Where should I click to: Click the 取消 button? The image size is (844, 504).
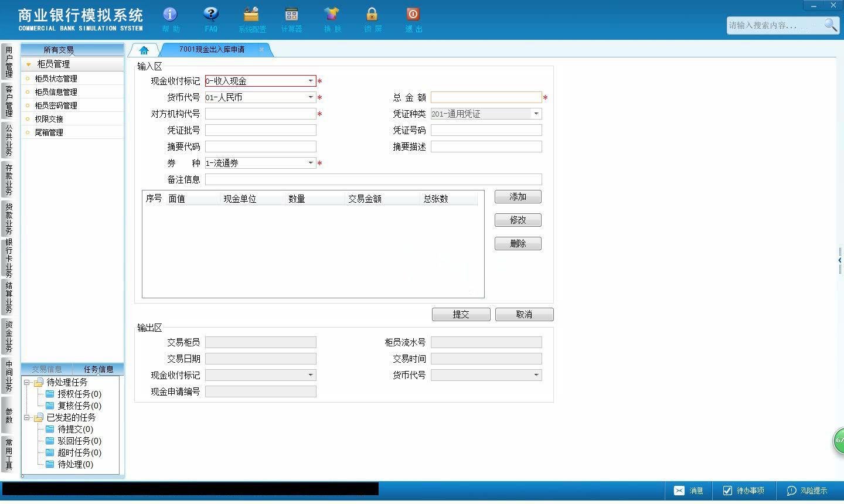(525, 315)
